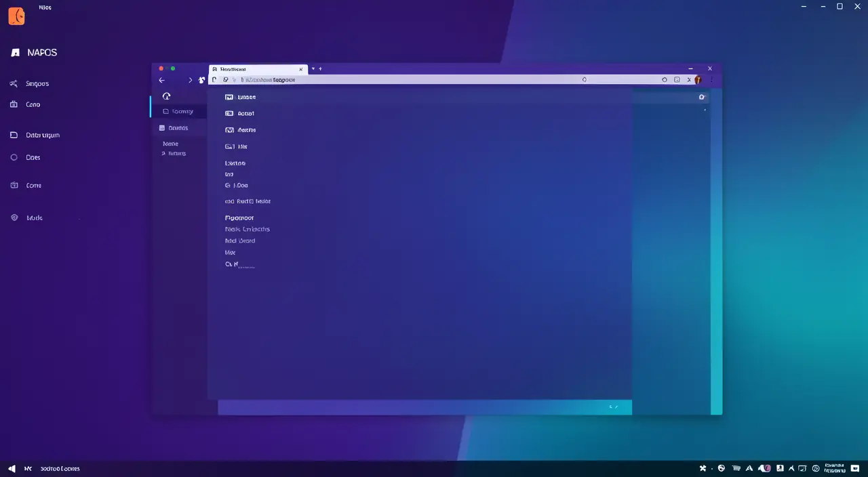Select the briefcase icon in the outer sidebar

(14, 104)
